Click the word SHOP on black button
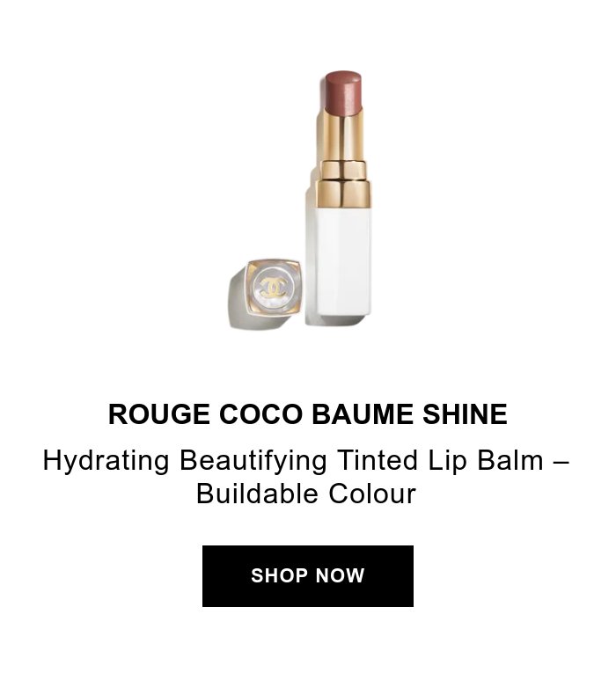This screenshot has width=616, height=695. pyautogui.click(x=279, y=575)
